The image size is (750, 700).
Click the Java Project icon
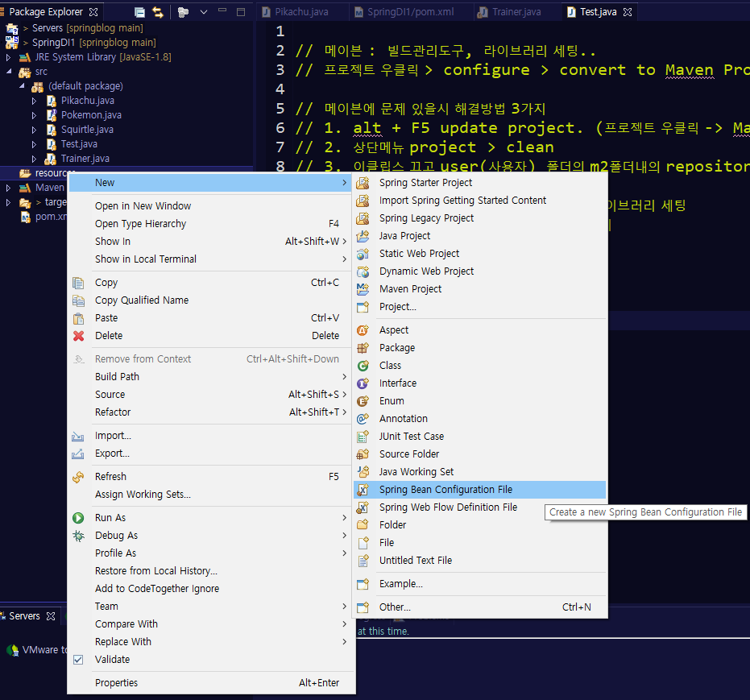363,236
